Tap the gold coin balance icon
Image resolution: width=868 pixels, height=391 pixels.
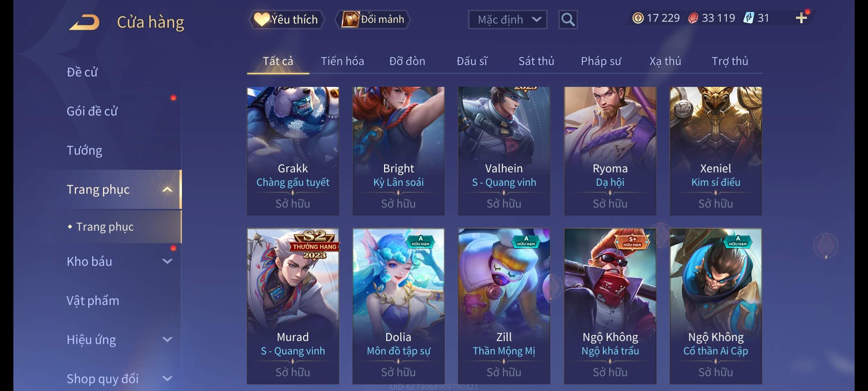638,18
